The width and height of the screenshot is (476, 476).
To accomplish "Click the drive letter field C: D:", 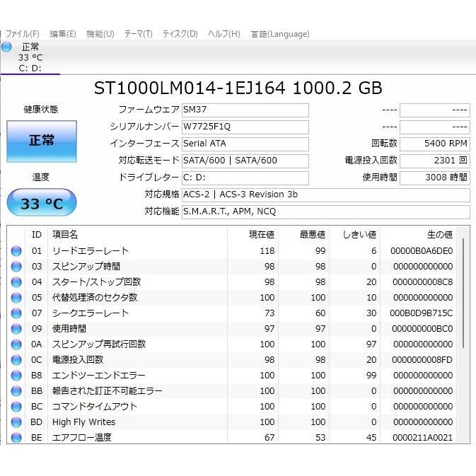I will click(245, 178).
